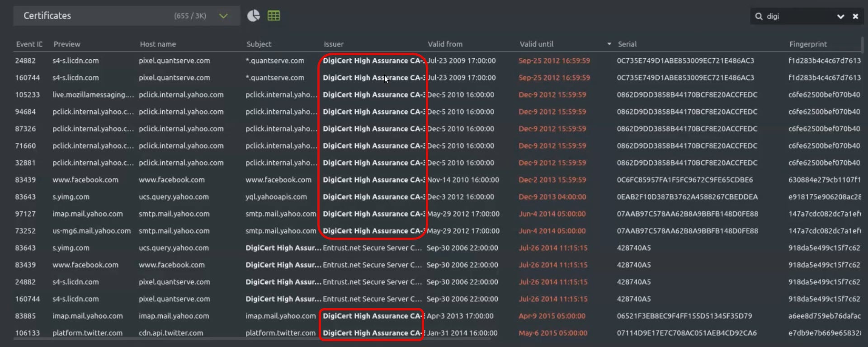The image size is (868, 347).
Task: Toggle the Valid until sort arrow
Action: (x=609, y=44)
